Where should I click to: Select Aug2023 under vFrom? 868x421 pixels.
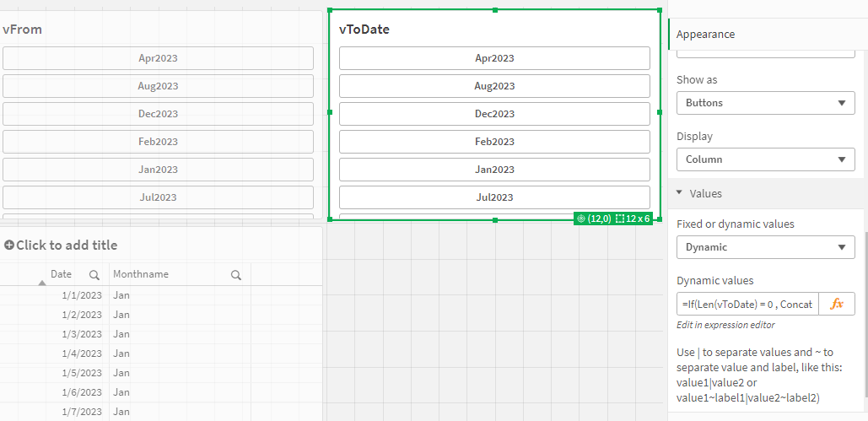(158, 86)
